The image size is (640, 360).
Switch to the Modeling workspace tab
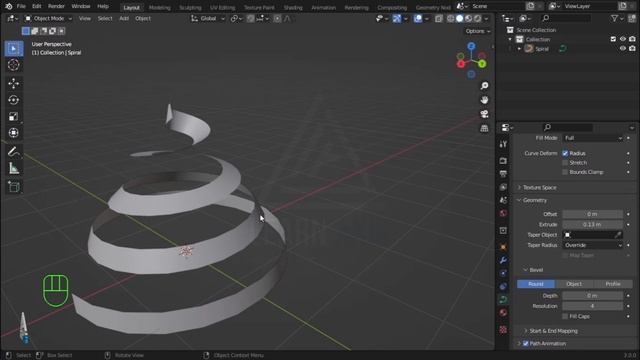[x=160, y=7]
